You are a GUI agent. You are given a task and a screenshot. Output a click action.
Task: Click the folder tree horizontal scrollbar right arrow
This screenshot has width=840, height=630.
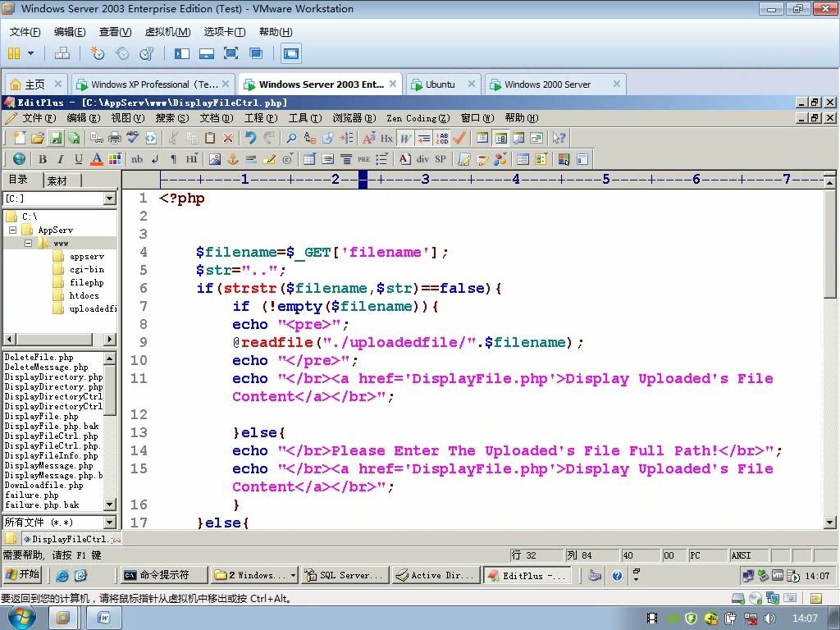coord(110,339)
